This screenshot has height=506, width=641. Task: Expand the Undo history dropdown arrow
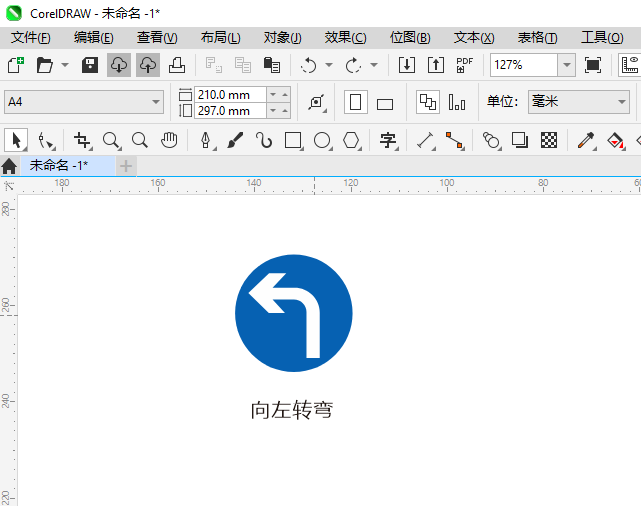[329, 65]
